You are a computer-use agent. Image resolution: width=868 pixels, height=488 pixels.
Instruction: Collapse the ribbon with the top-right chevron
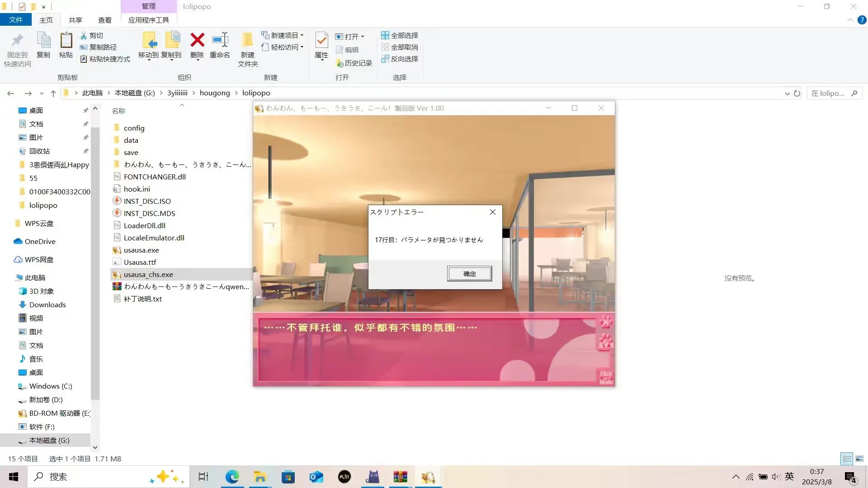tap(850, 20)
